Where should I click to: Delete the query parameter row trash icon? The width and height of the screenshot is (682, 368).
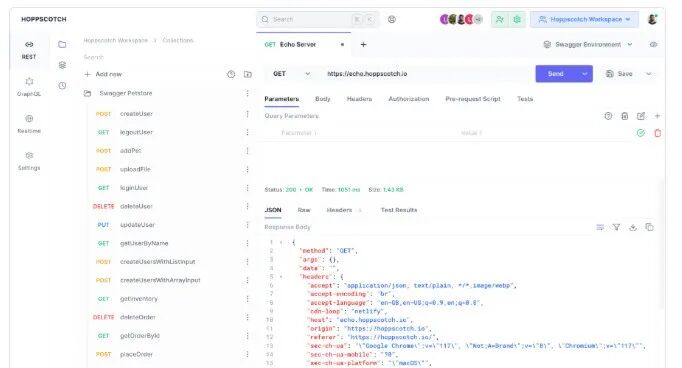point(658,133)
